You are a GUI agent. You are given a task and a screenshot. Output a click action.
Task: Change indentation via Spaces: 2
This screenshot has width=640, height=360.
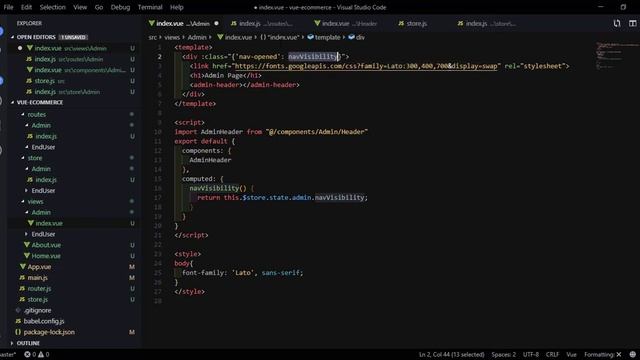pos(503,354)
